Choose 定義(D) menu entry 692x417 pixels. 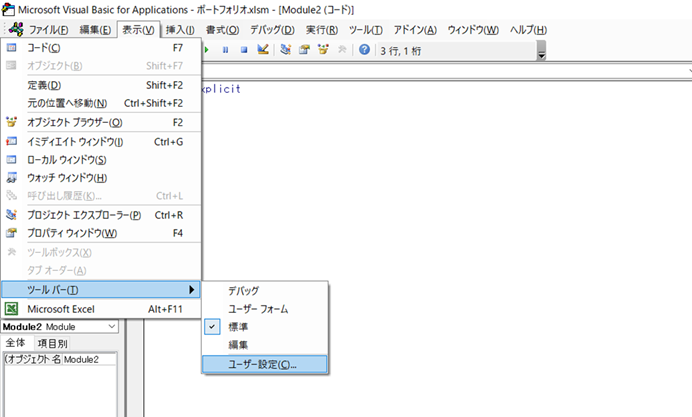tap(101, 85)
